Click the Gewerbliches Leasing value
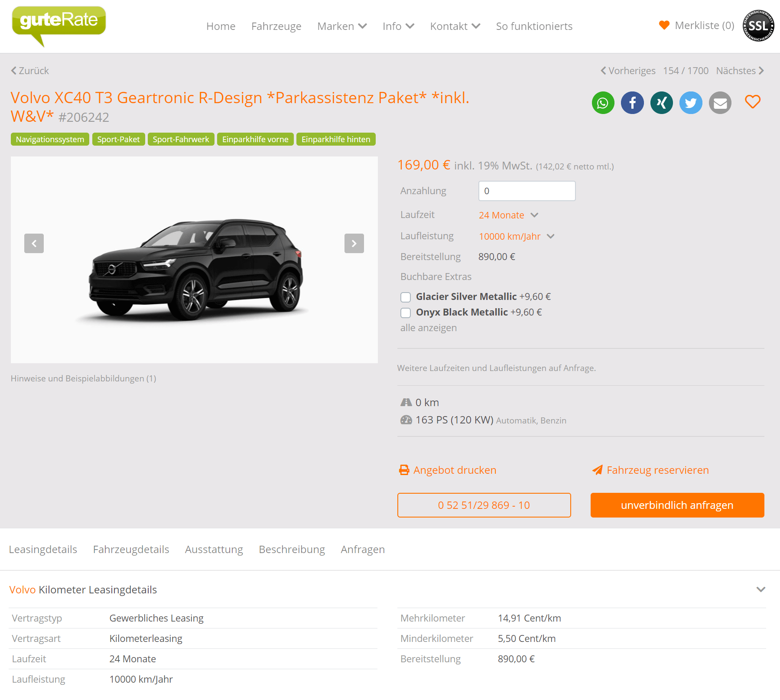 (x=156, y=618)
